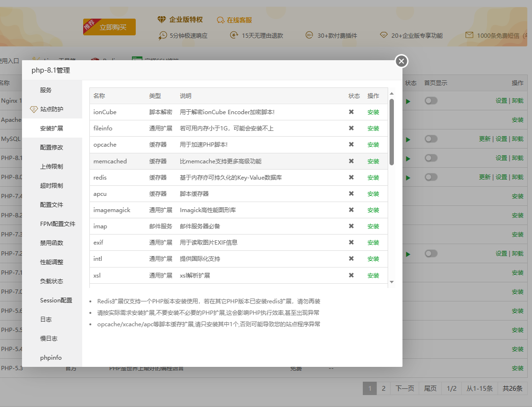Click the 20+企业版专享功能 diamond icon
Image resolution: width=532 pixels, height=407 pixels.
(x=383, y=35)
